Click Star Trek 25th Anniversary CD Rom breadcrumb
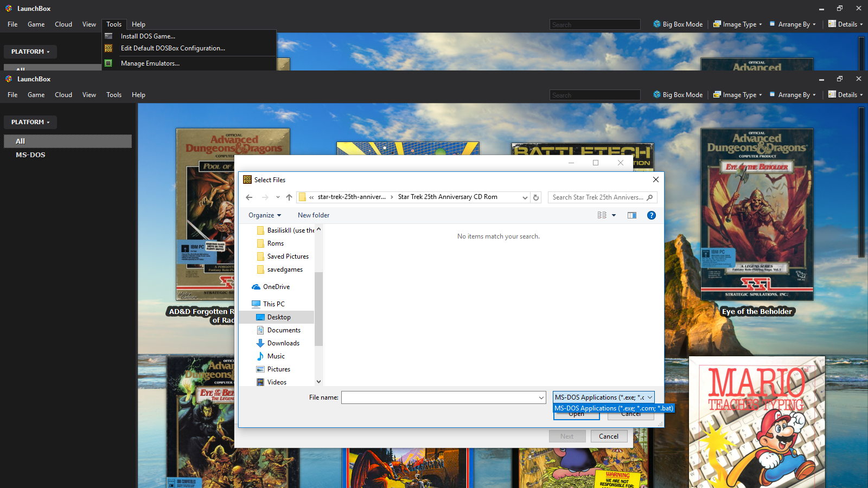The width and height of the screenshot is (868, 488). coord(448,197)
